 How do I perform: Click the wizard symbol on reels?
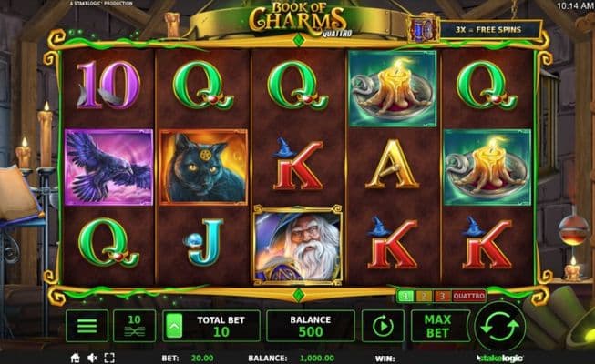point(298,245)
